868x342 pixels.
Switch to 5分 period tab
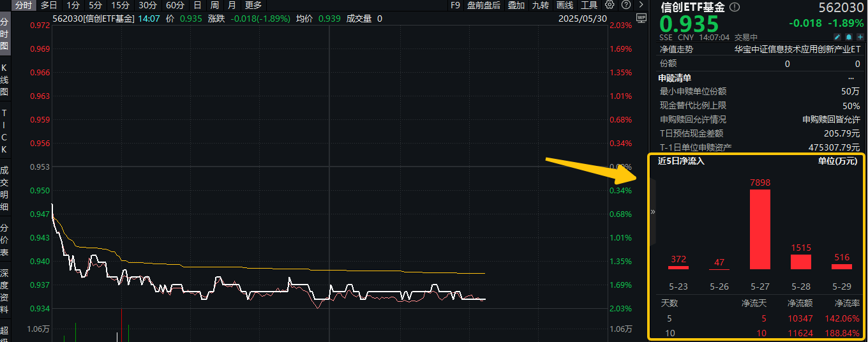[95, 5]
